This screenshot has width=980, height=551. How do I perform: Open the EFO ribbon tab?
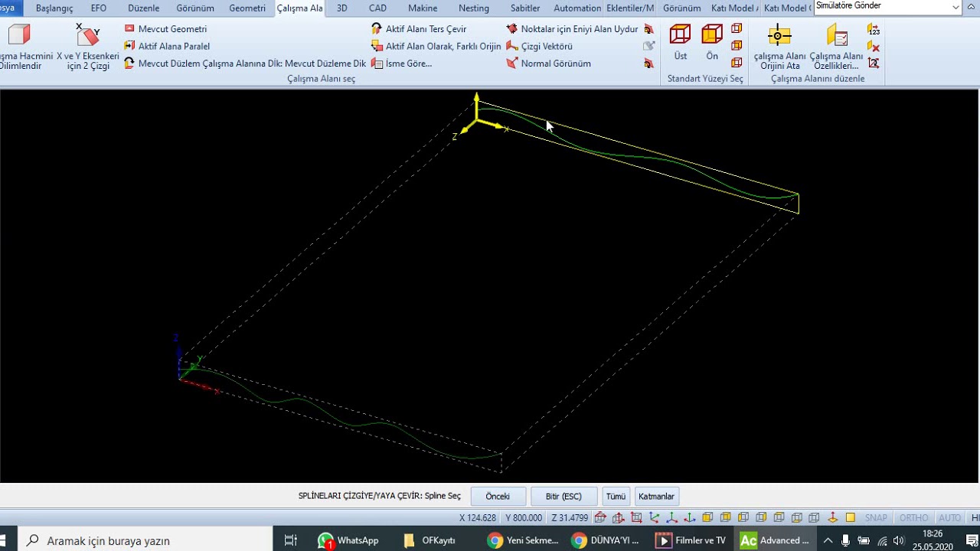point(99,8)
